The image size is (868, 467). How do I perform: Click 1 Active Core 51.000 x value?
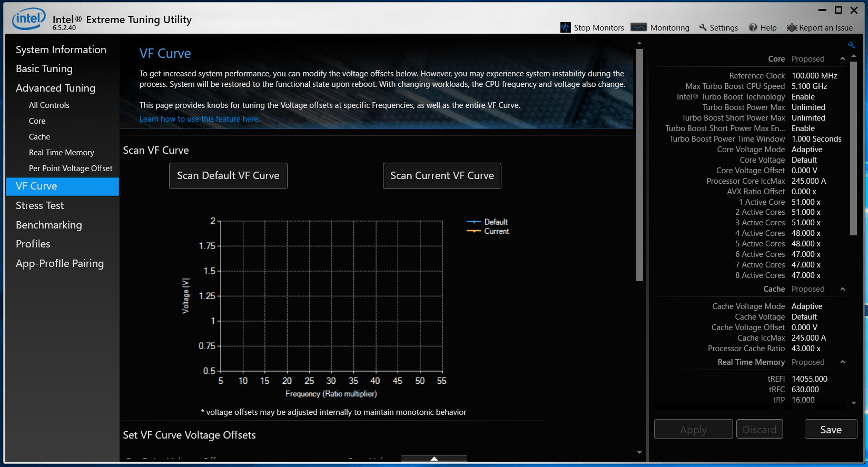point(806,202)
